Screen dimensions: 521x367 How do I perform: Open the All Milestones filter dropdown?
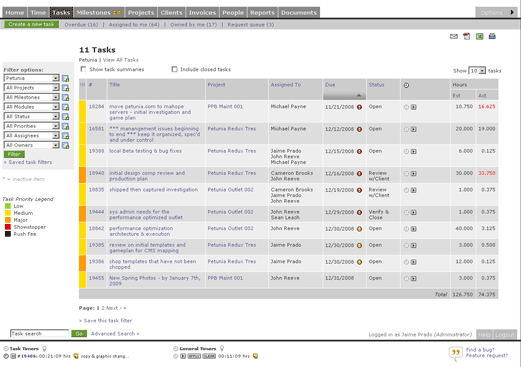pyautogui.click(x=32, y=97)
